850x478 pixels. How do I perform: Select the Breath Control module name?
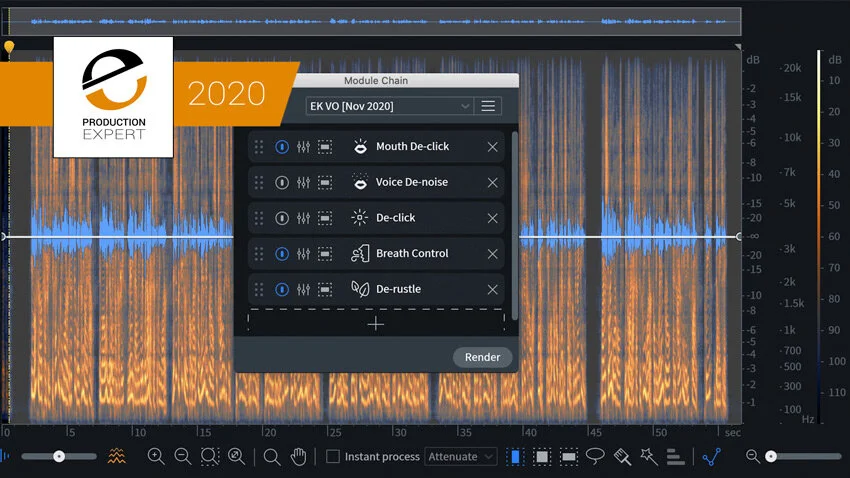point(412,254)
